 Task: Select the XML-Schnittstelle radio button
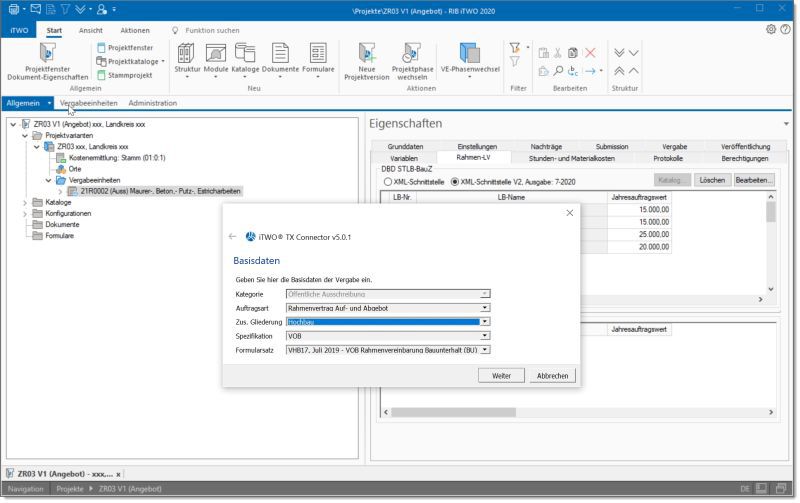388,182
